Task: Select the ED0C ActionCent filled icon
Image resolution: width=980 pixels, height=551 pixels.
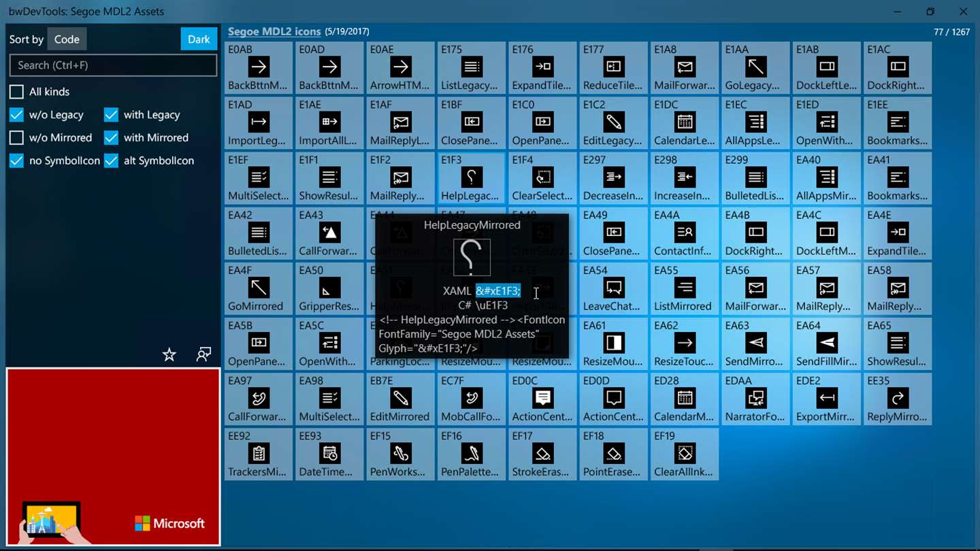Action: [x=542, y=399]
